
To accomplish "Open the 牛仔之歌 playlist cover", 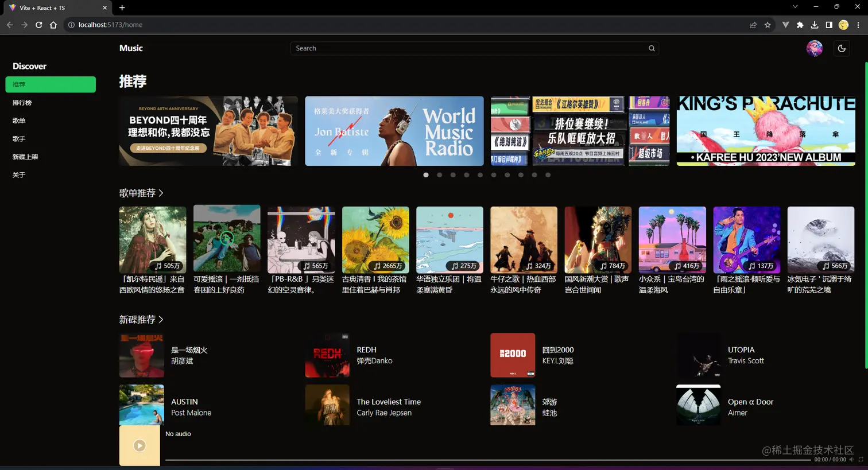I will (x=524, y=240).
